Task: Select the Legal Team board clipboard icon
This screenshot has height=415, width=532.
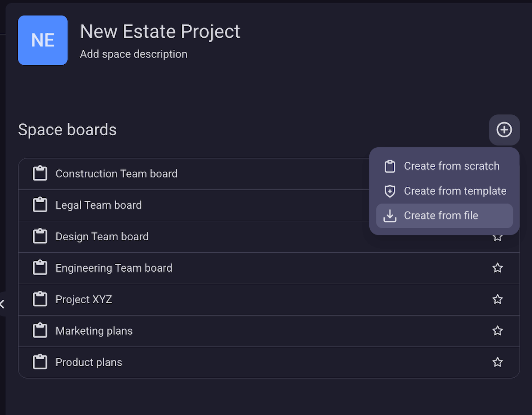Action: (40, 205)
